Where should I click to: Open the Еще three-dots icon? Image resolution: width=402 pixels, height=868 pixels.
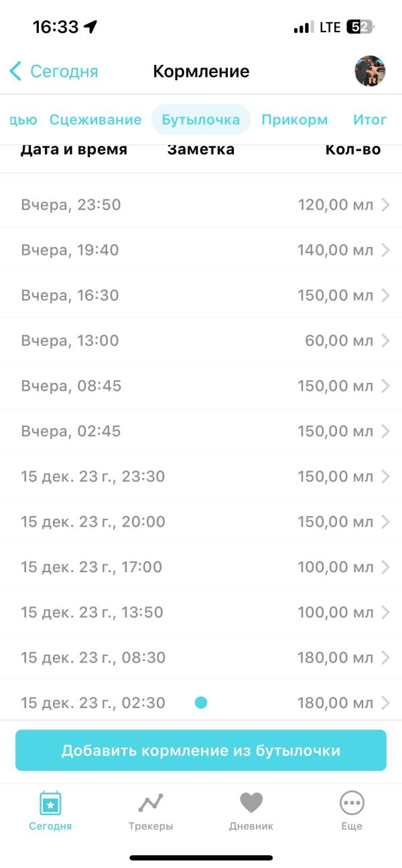click(352, 802)
